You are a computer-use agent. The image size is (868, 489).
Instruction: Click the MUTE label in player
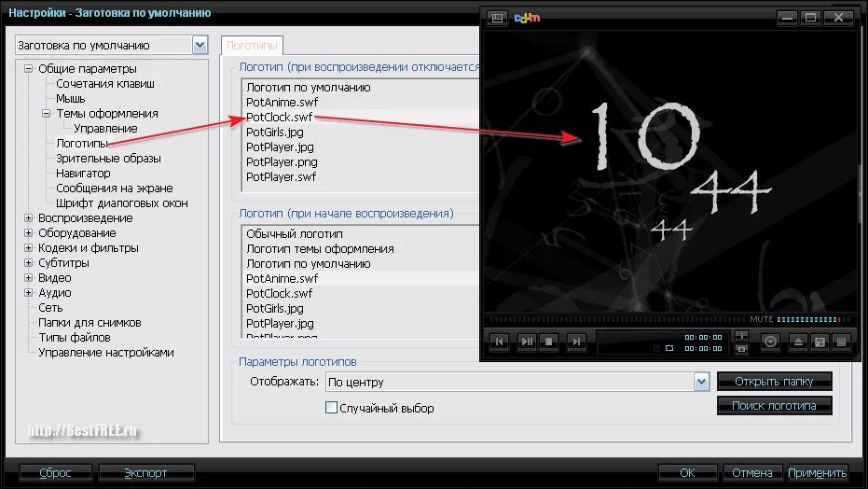click(x=761, y=319)
